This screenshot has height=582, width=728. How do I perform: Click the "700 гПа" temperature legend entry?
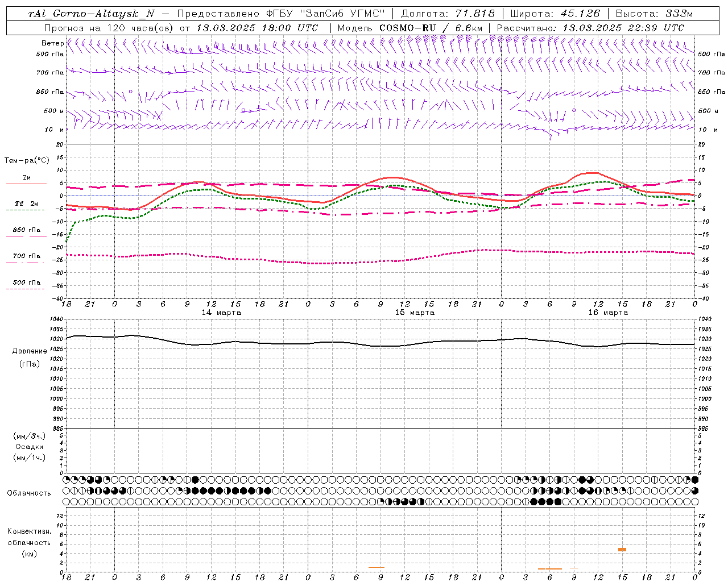coord(27,256)
